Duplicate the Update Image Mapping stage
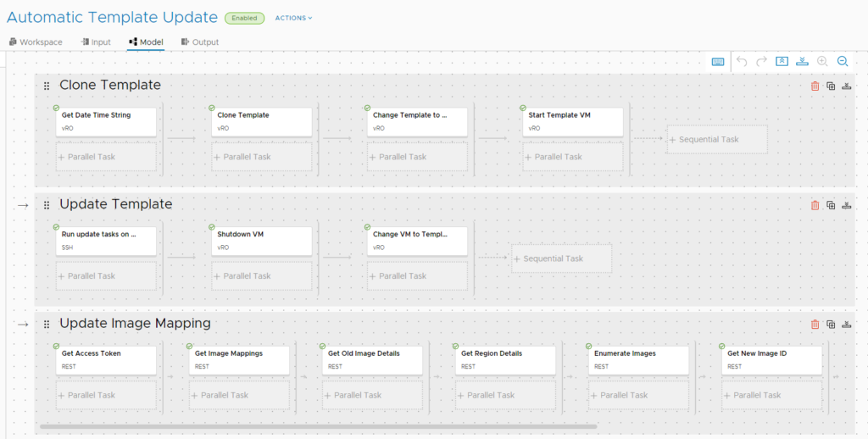Screen dimensions: 868x439 point(831,324)
